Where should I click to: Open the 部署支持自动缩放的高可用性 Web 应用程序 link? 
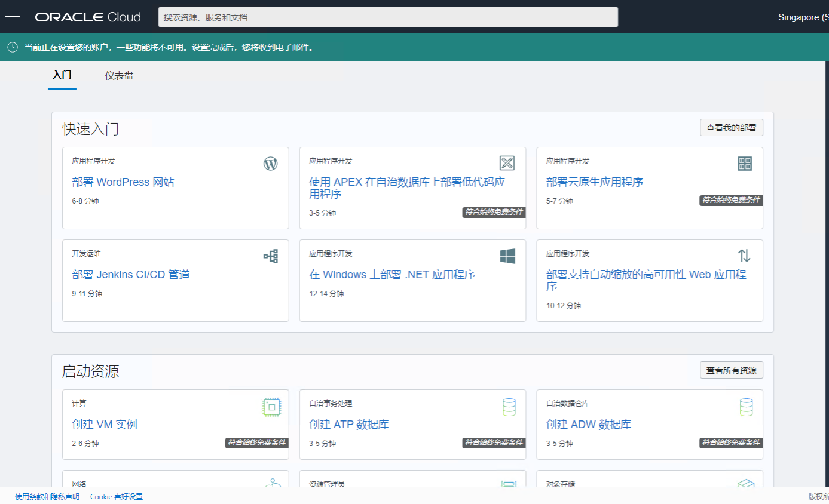point(646,281)
